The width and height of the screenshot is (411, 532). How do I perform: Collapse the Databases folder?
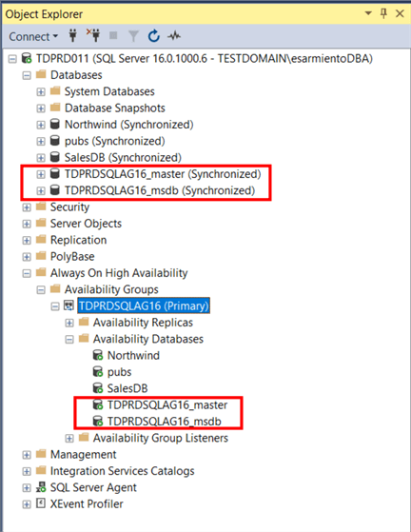(x=27, y=75)
